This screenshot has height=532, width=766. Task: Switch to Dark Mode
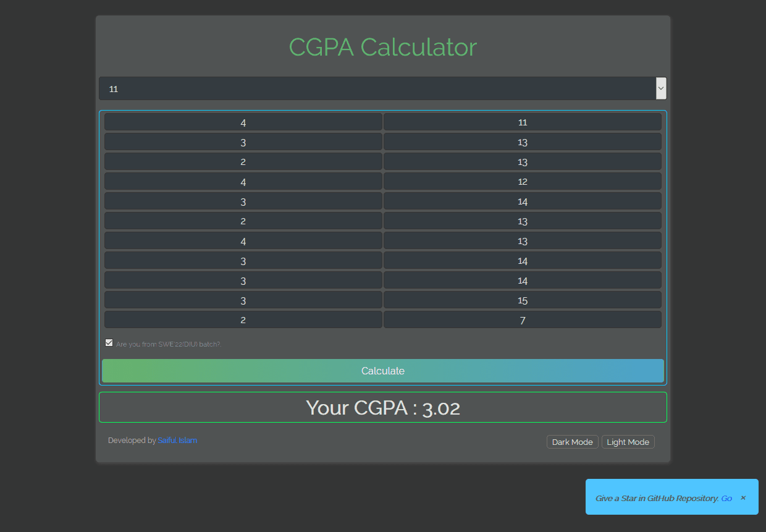[572, 442]
